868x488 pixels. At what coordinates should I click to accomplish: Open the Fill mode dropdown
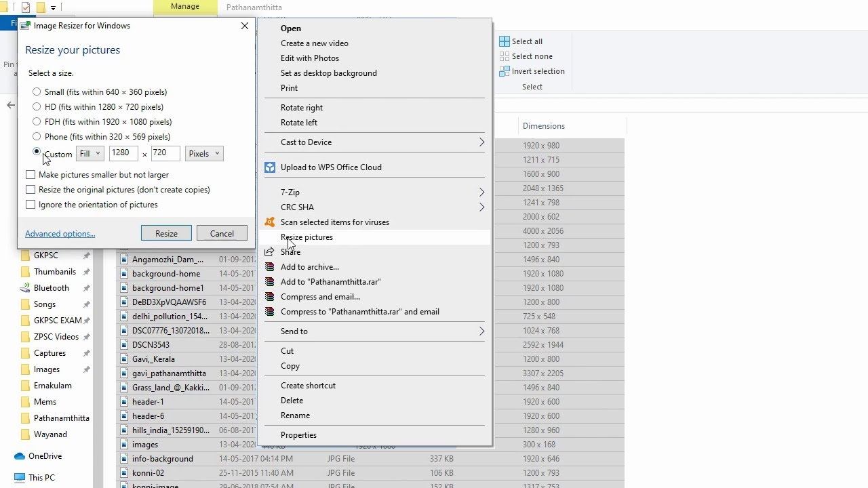tap(90, 154)
